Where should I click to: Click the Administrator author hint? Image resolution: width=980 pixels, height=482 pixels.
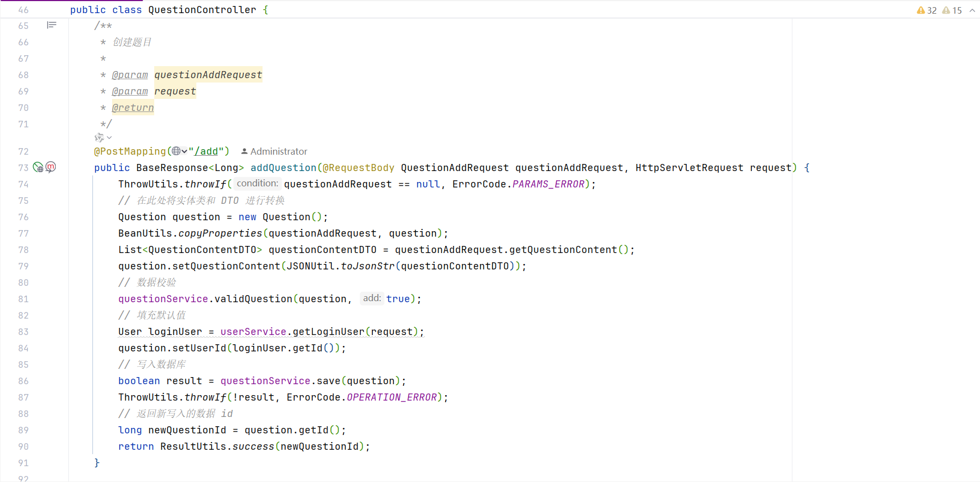[x=274, y=151]
